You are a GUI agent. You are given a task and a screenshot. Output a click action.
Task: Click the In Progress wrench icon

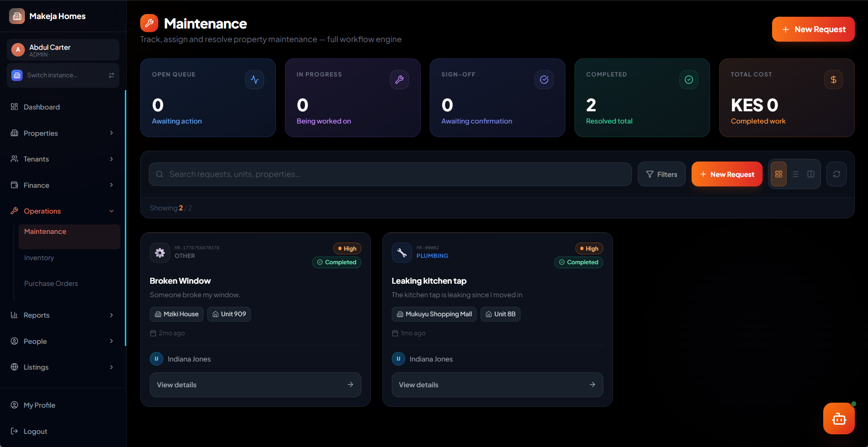tap(399, 80)
